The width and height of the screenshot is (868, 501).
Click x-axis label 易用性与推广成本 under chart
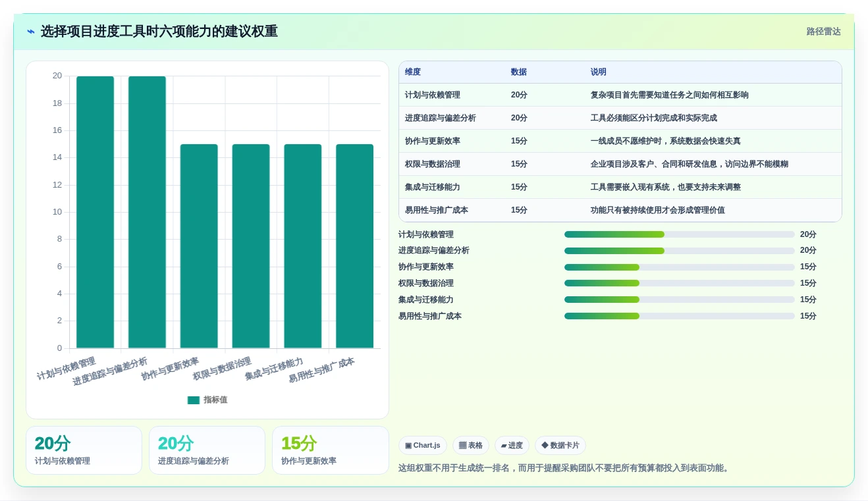tap(322, 371)
